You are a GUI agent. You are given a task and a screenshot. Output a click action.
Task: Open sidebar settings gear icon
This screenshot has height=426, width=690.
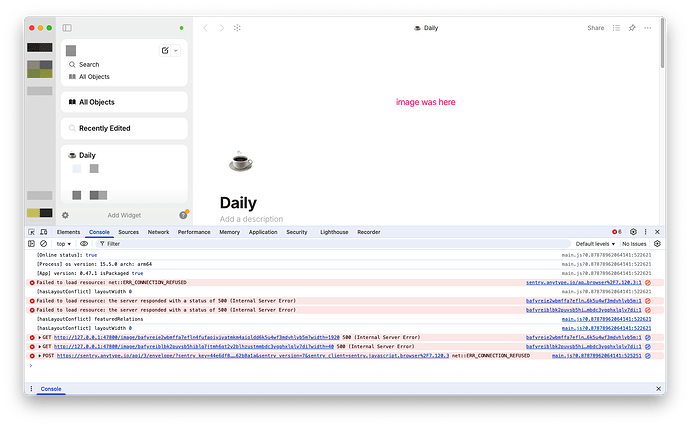66,215
